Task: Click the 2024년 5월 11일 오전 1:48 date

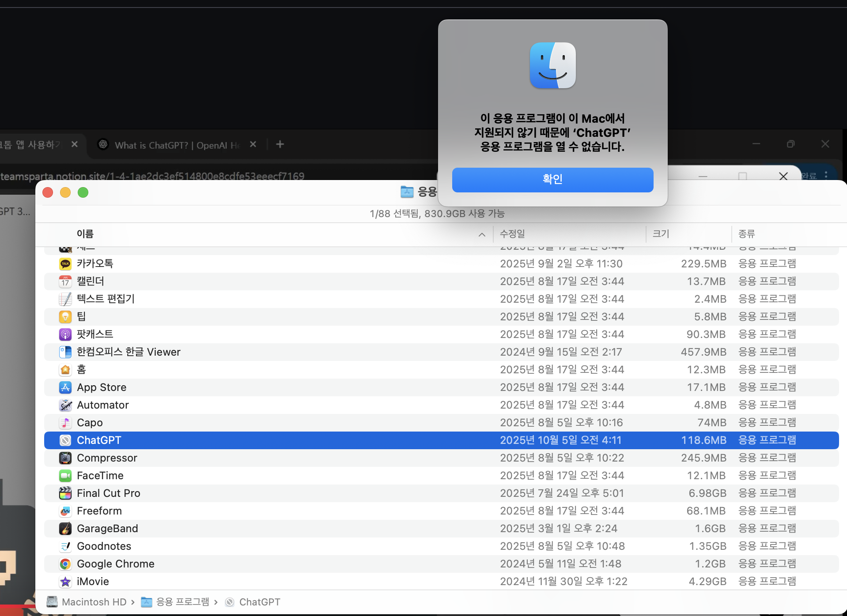Action: 560,564
